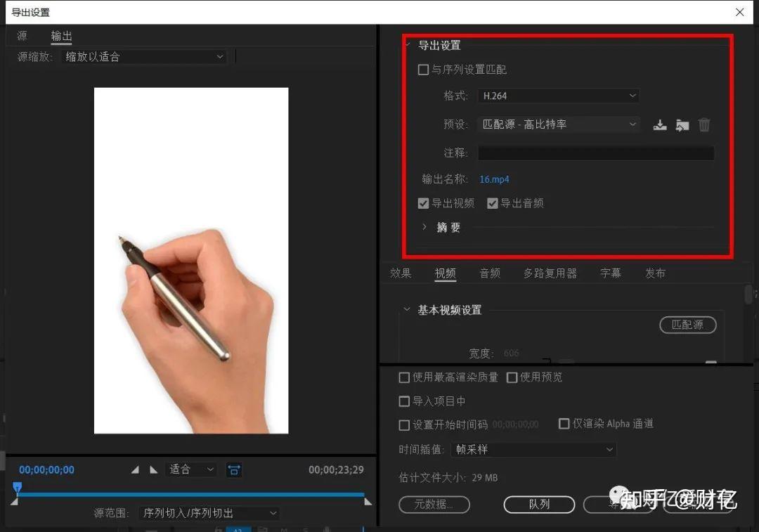Switch to the 源 tab
Image resolution: width=759 pixels, height=532 pixels.
coord(22,36)
